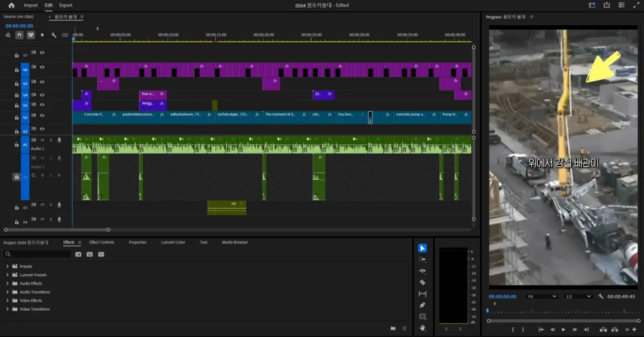
Task: Select the Track Select Forward tool
Action: coord(422,259)
